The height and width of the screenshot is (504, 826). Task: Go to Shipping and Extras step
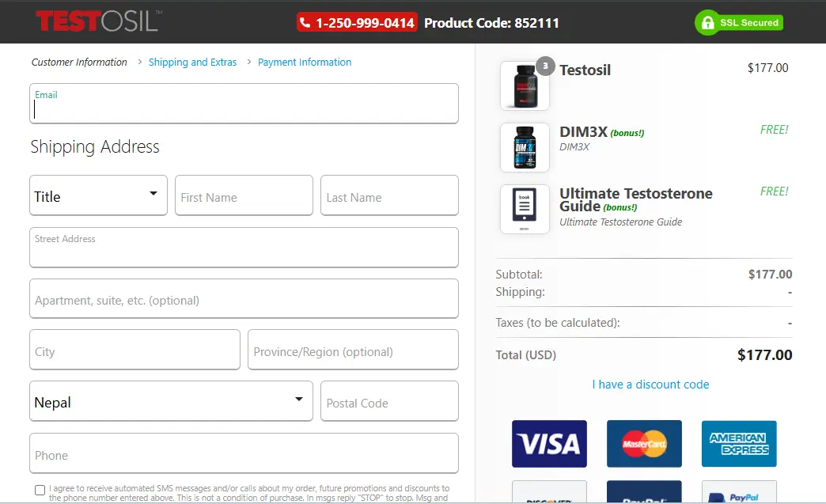192,63
